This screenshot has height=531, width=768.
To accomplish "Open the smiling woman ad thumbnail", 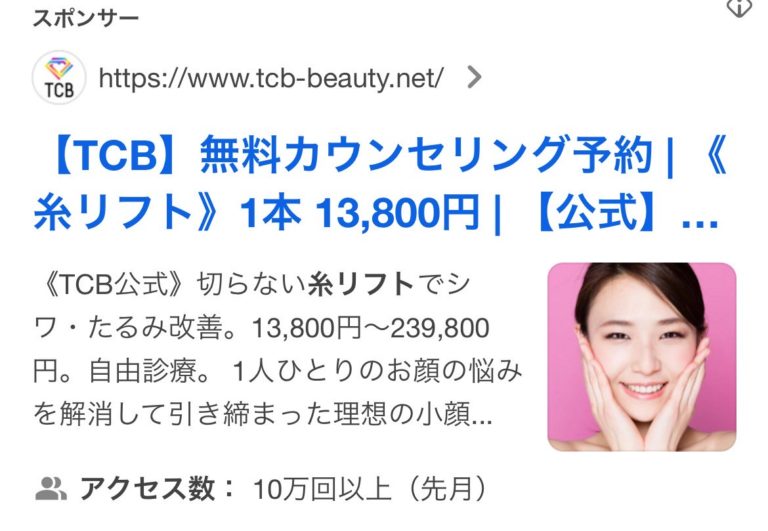I will tap(642, 357).
